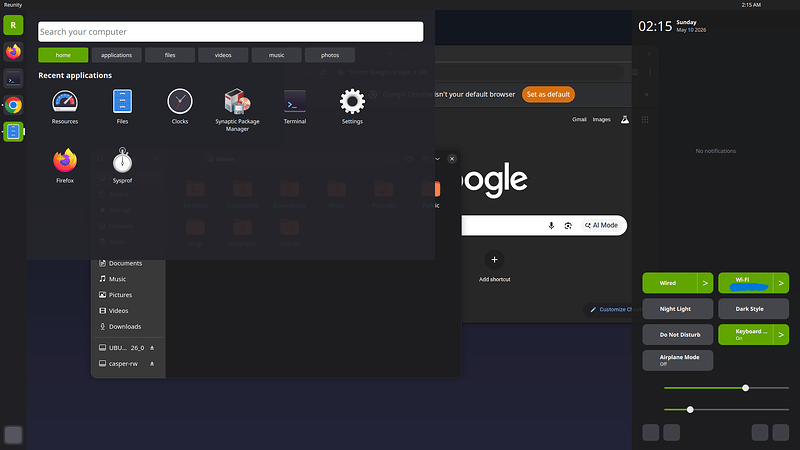Select the Files icon in dock
Viewport: 800px width, 450px height.
coord(13,132)
